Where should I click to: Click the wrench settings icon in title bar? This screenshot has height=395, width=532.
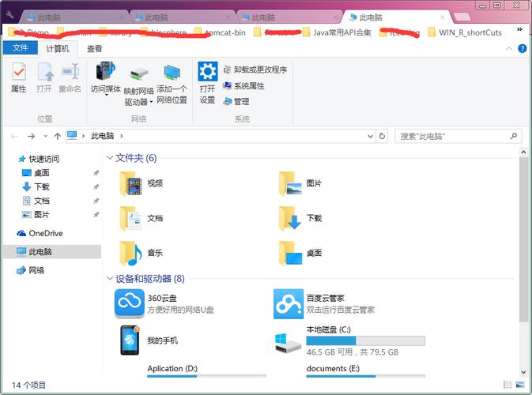pos(9,14)
